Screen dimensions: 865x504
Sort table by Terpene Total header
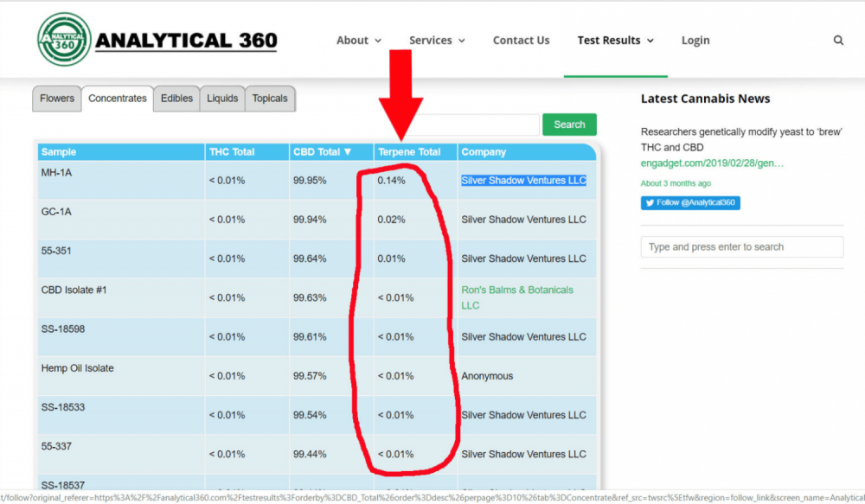click(409, 151)
